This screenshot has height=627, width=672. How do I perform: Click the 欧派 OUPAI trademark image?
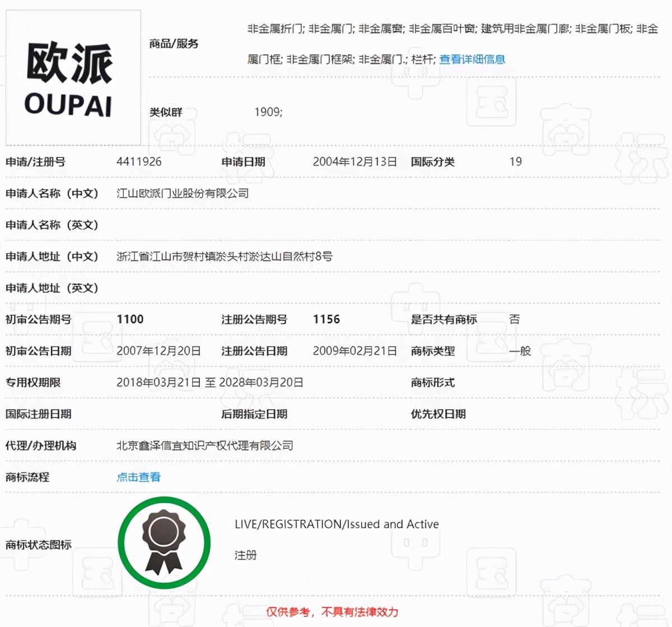pyautogui.click(x=73, y=77)
